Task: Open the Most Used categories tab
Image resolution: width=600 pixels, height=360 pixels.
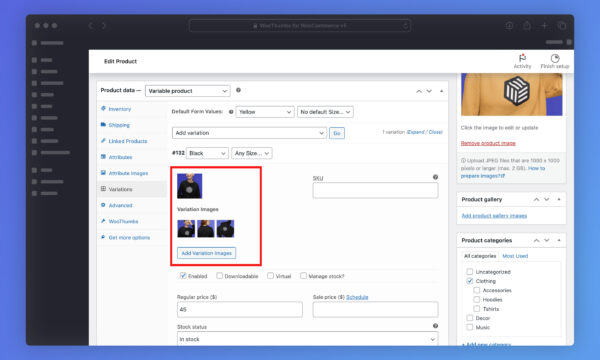Action: [x=515, y=256]
